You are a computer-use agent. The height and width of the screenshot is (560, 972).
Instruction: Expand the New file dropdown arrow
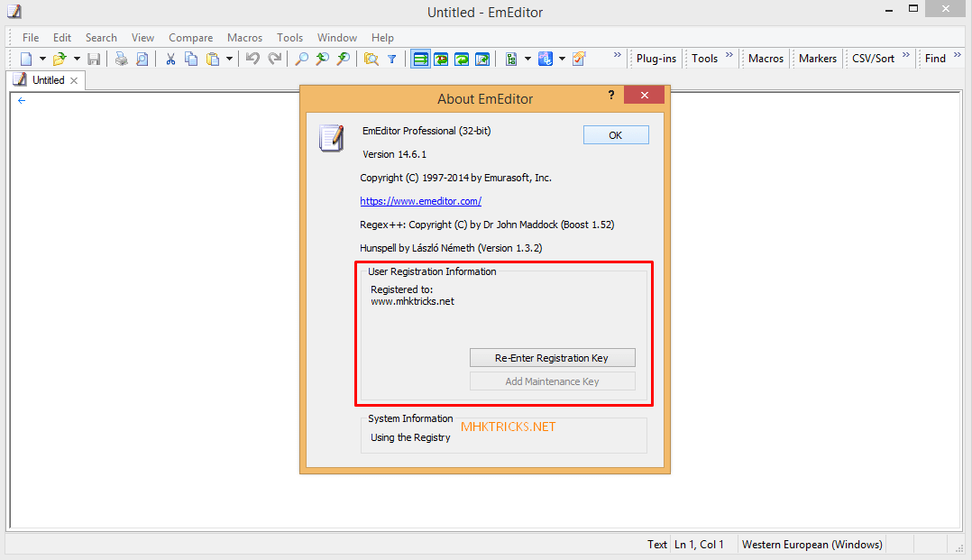(42, 59)
